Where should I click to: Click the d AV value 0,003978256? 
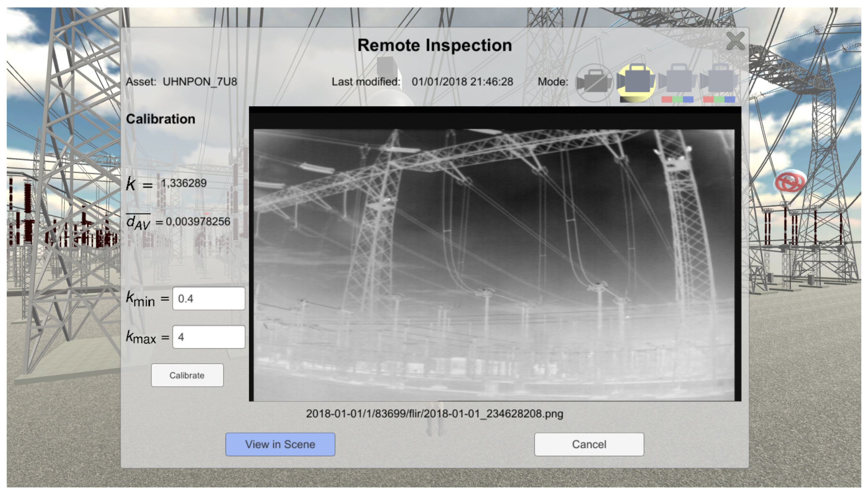coord(198,222)
